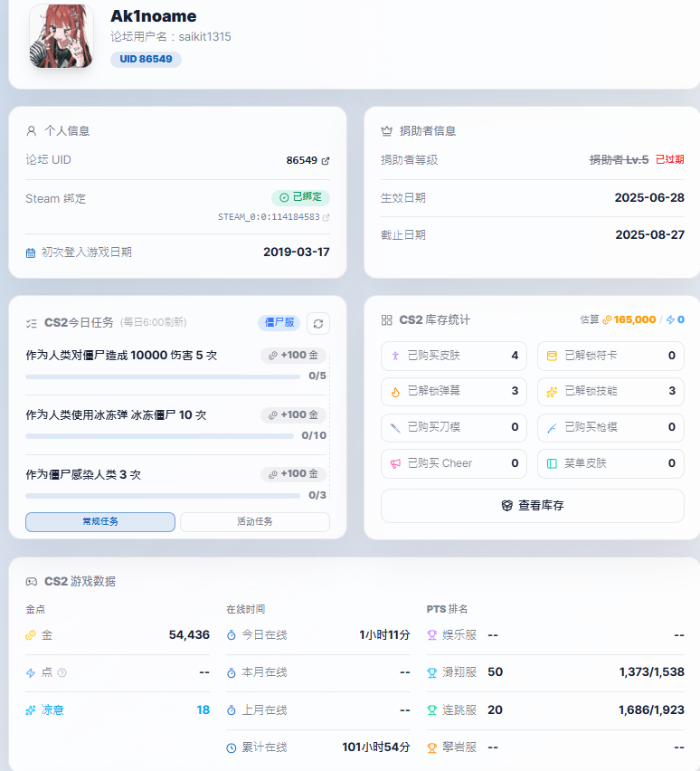700x771 pixels.
Task: Refresh the CS2 daily tasks
Action: pyautogui.click(x=318, y=324)
